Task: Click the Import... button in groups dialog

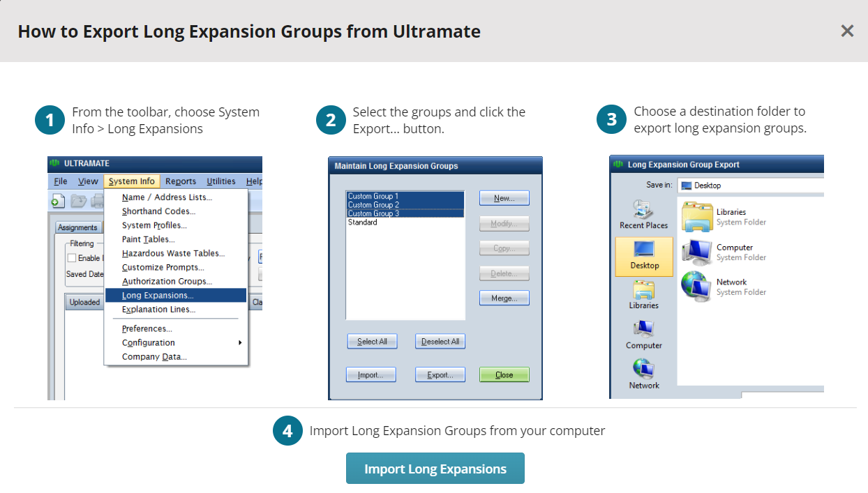Action: tap(371, 375)
